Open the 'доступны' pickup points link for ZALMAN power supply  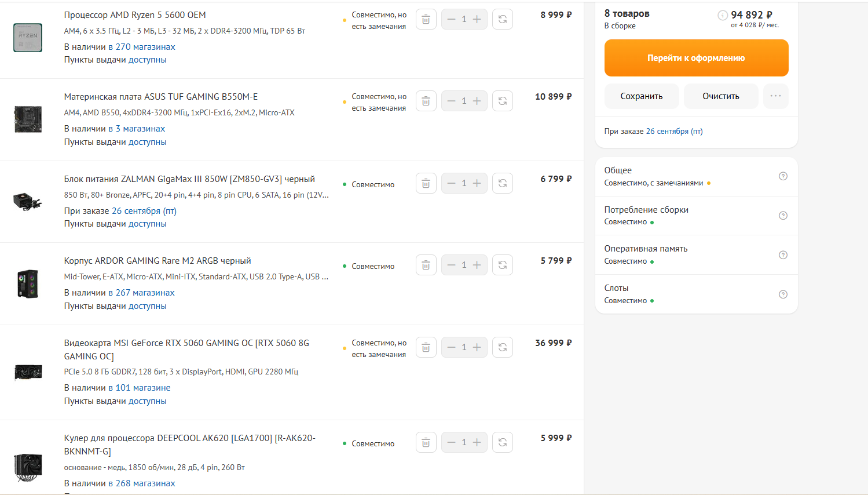(x=148, y=224)
